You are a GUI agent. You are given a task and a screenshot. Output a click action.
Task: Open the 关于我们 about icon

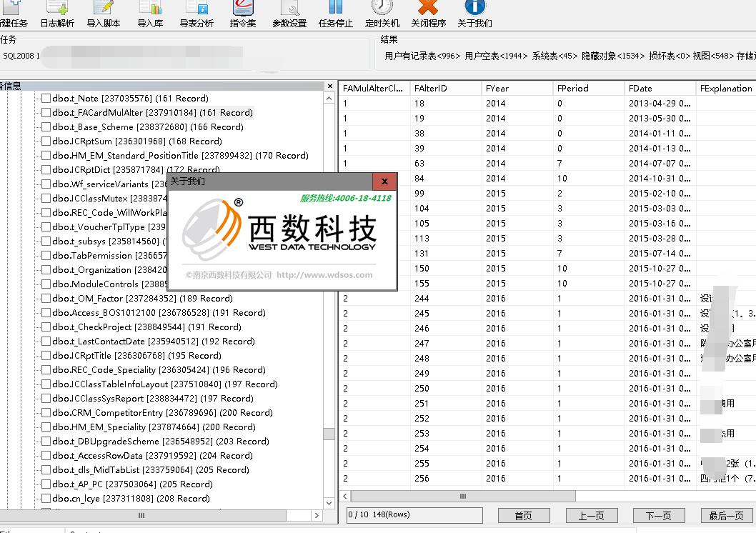[x=474, y=14]
